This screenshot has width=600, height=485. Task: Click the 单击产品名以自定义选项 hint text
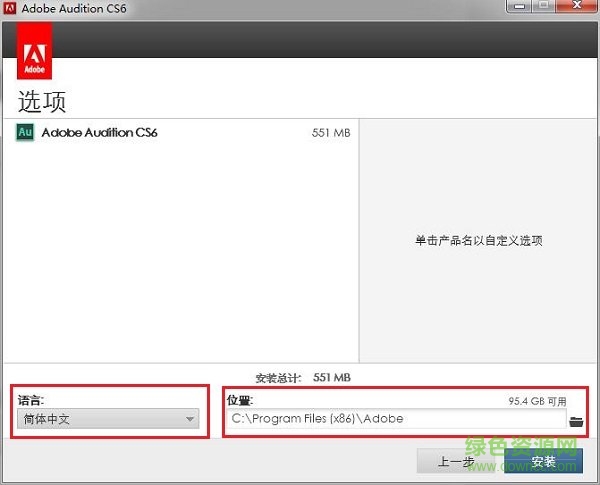[x=479, y=240]
